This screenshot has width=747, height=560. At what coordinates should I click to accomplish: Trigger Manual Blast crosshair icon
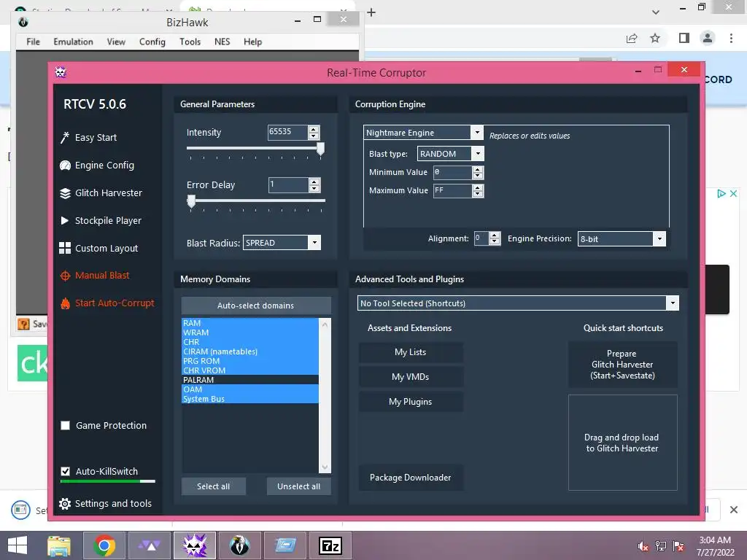(x=65, y=276)
